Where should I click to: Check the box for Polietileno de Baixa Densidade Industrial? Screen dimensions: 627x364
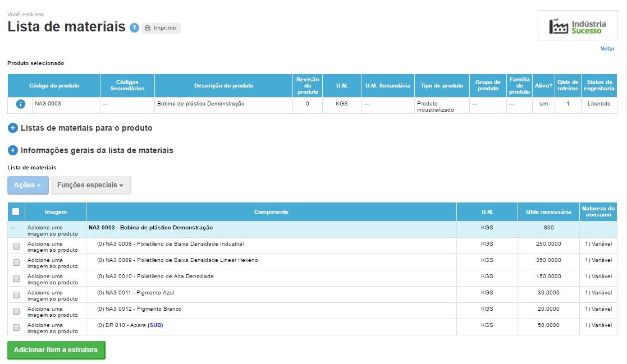16,246
